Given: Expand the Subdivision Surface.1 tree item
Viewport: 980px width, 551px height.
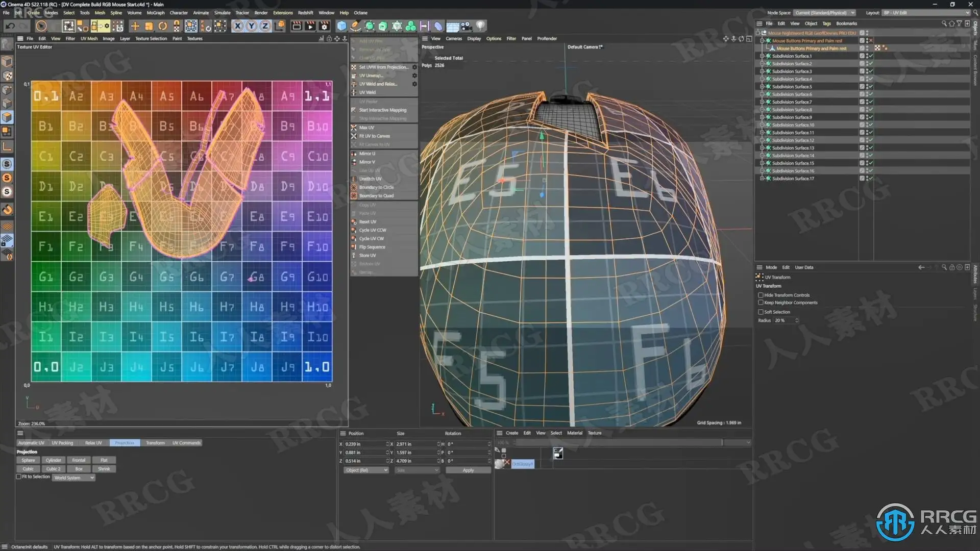Looking at the screenshot, I should click(x=762, y=56).
